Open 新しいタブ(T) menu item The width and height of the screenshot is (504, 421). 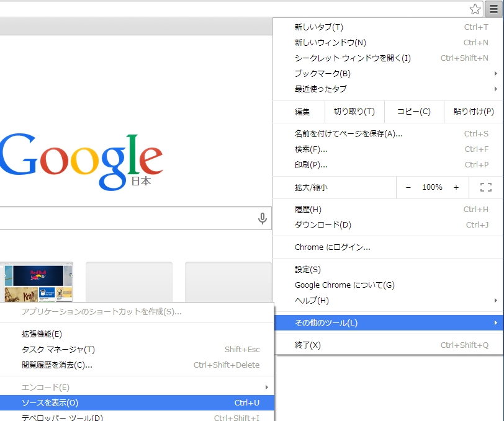pyautogui.click(x=389, y=27)
